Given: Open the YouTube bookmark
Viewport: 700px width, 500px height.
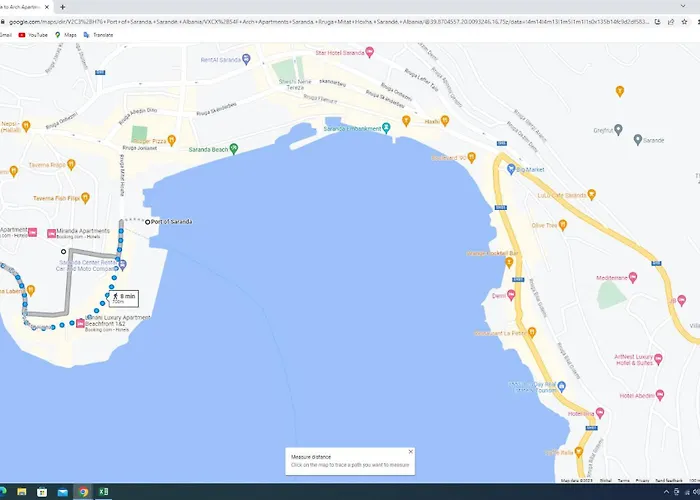Looking at the screenshot, I should tap(33, 34).
